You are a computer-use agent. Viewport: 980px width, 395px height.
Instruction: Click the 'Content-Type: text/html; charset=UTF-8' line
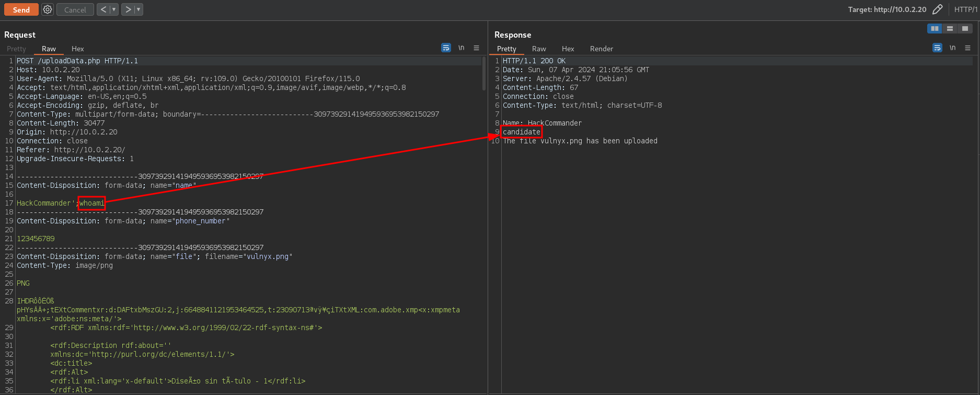[x=582, y=105]
